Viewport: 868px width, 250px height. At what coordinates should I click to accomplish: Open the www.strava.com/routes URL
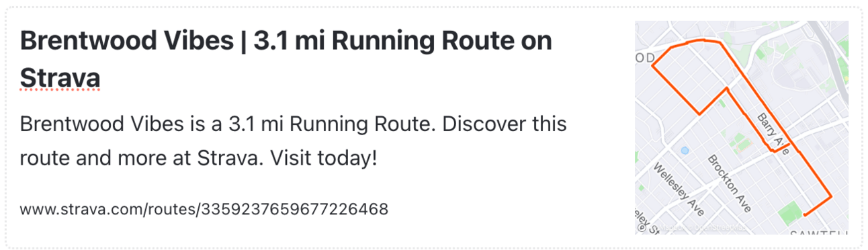pyautogui.click(x=204, y=209)
